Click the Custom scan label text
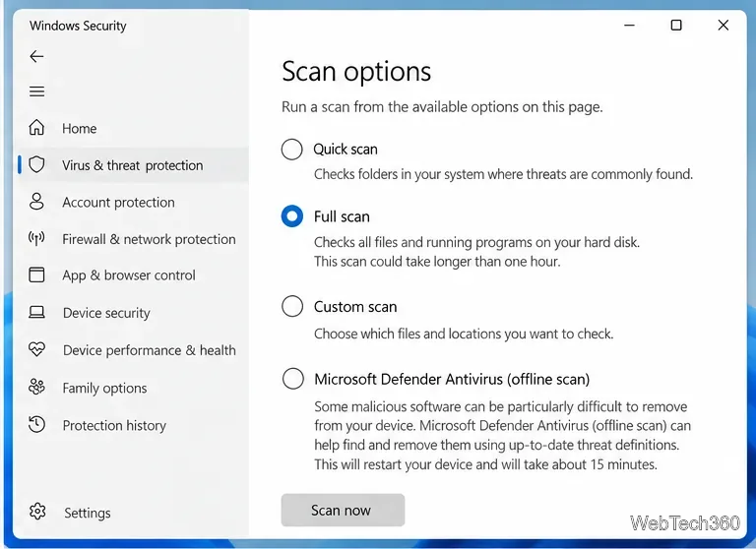 (355, 307)
